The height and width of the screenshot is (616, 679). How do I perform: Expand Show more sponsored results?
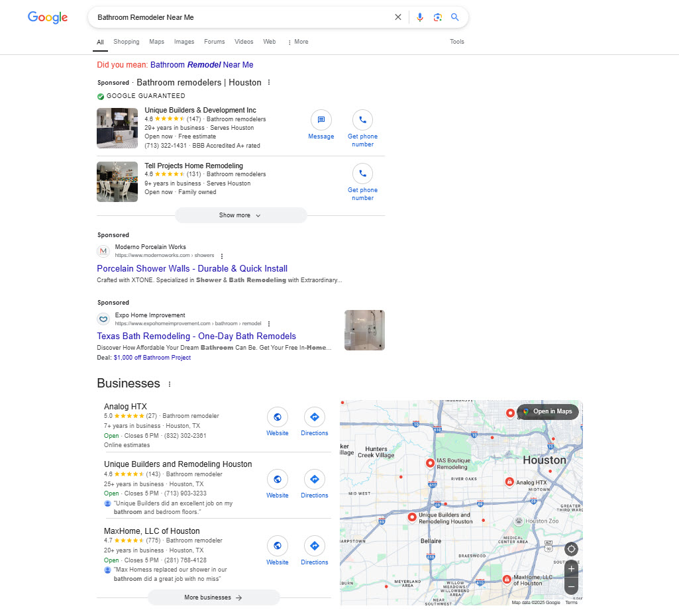(x=240, y=215)
